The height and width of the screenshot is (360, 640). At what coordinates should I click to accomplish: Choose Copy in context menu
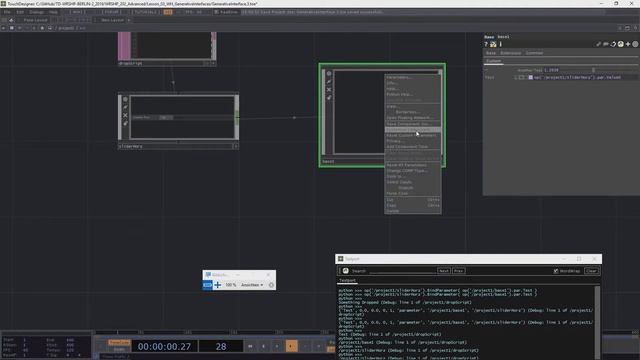pos(412,205)
